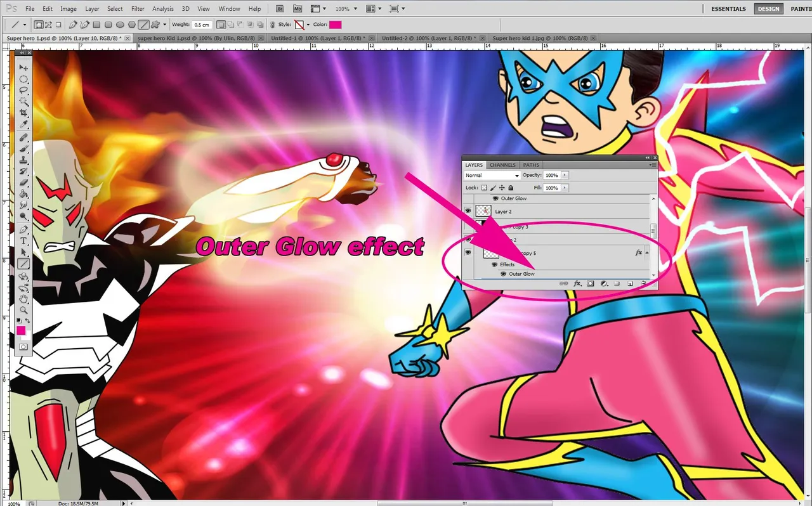This screenshot has height=506, width=812.
Task: Switch to the Paths tab
Action: pyautogui.click(x=531, y=165)
